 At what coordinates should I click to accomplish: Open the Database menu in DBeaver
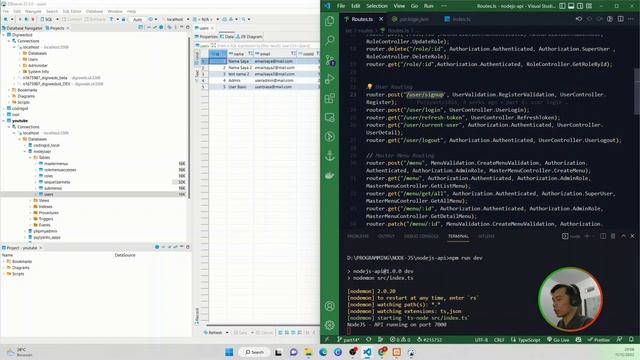[x=94, y=11]
